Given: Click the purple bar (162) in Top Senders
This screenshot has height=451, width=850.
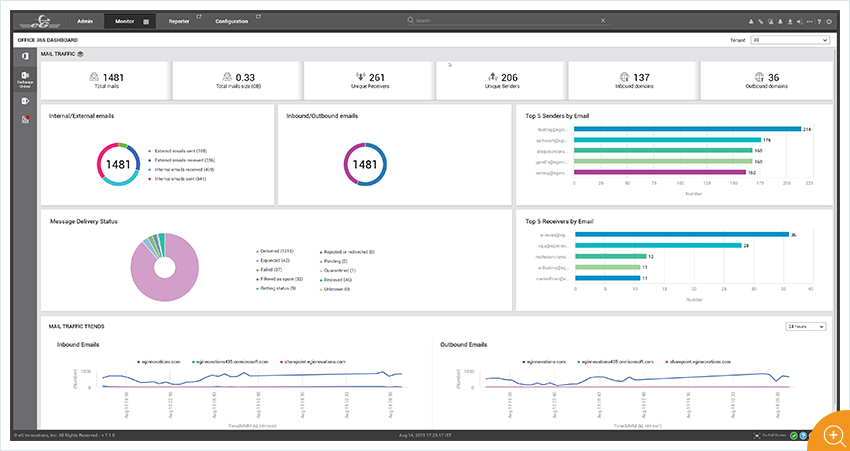Looking at the screenshot, I should point(660,172).
